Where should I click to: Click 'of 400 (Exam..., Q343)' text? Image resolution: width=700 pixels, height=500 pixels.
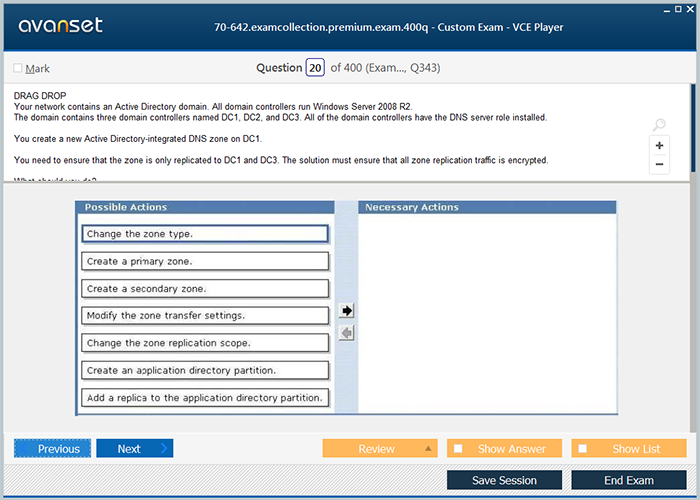tap(385, 68)
